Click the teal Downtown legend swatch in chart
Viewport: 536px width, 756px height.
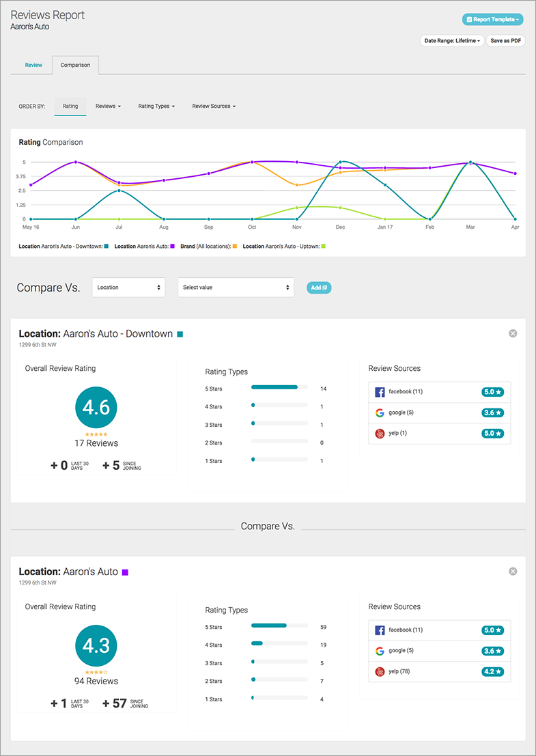(x=106, y=247)
